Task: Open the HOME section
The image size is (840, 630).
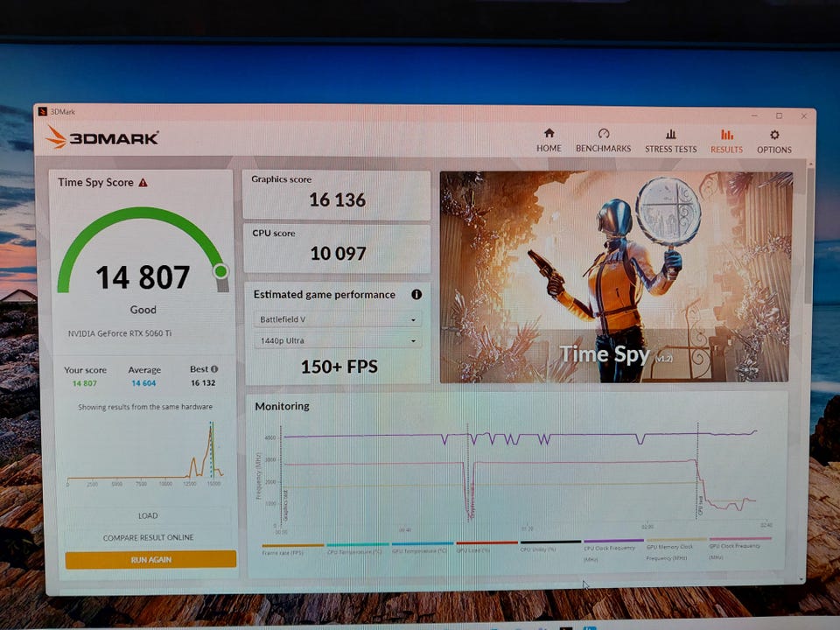Action: click(x=549, y=141)
